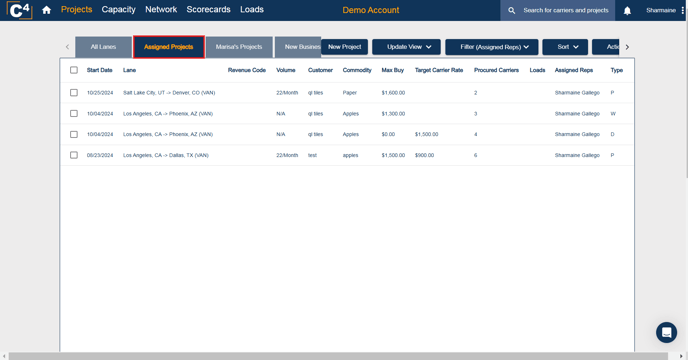The height and width of the screenshot is (360, 688).
Task: Open the Filter (Assigned Reps) dropdown
Action: 491,47
